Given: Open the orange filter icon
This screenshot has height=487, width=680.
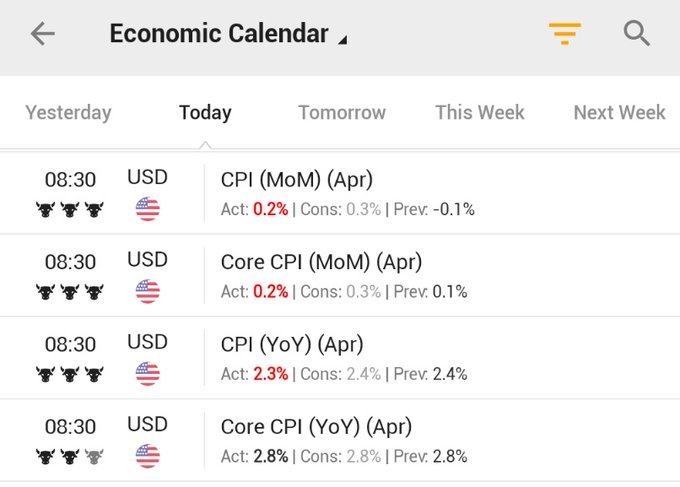Looking at the screenshot, I should [x=565, y=34].
